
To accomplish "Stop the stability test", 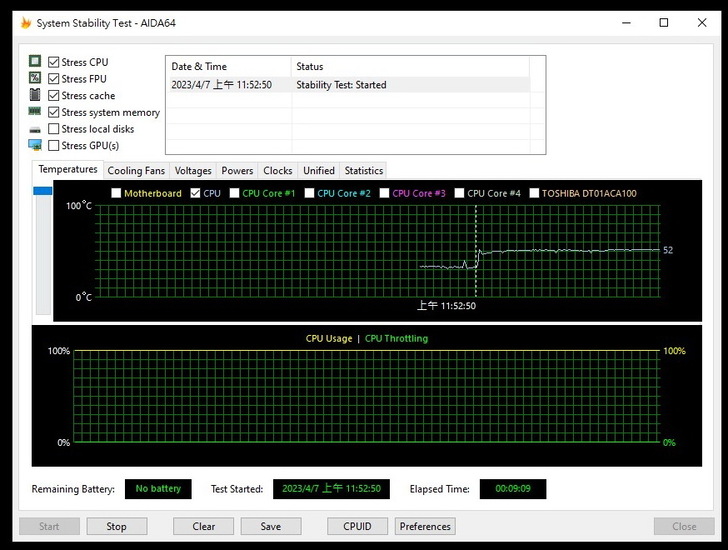I will click(x=117, y=526).
